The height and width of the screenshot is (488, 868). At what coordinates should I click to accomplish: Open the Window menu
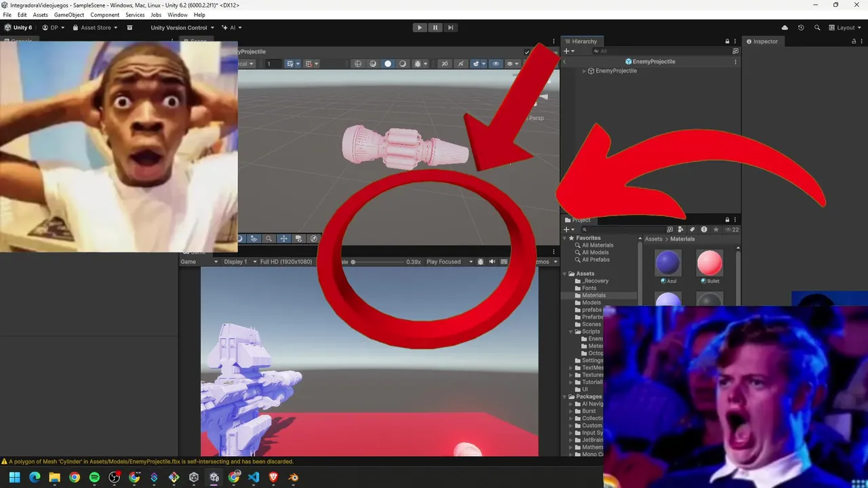pyautogui.click(x=178, y=15)
